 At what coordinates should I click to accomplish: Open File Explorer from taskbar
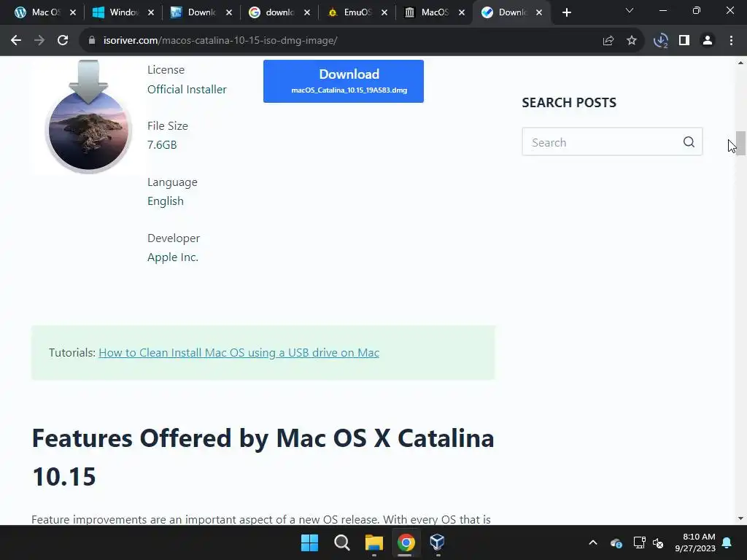374,542
